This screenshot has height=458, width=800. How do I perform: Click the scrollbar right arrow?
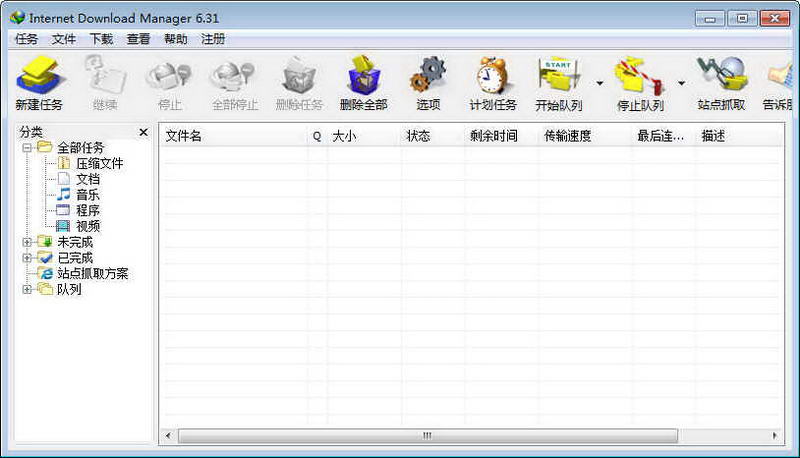774,436
